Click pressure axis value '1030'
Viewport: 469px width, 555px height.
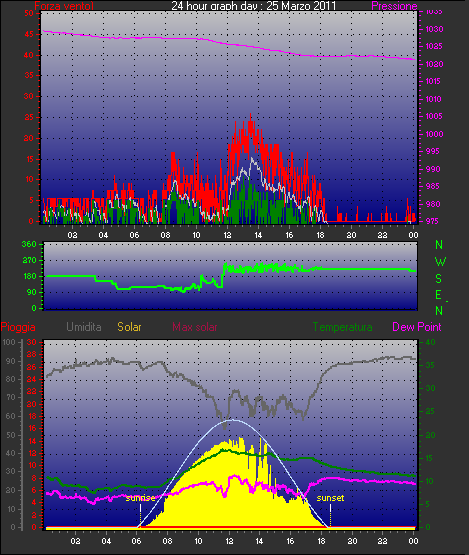pos(434,29)
